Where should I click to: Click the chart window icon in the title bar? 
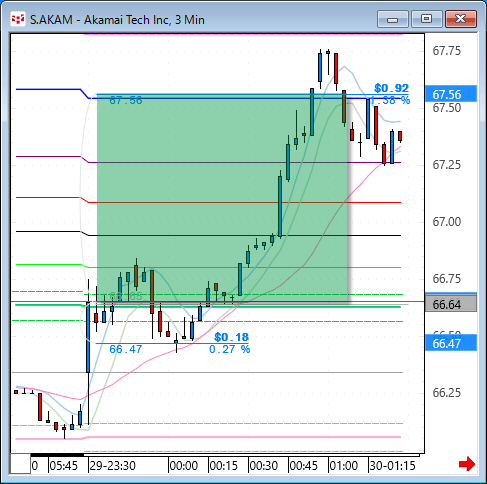click(18, 19)
